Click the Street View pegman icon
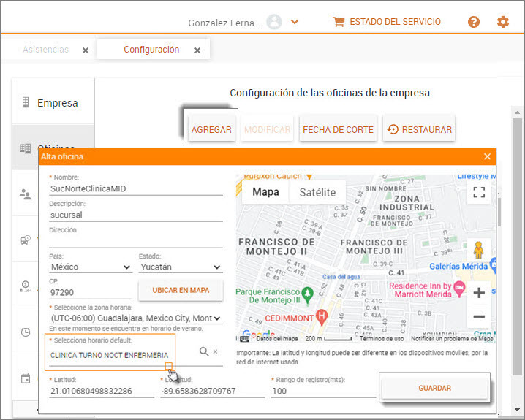 (x=479, y=250)
